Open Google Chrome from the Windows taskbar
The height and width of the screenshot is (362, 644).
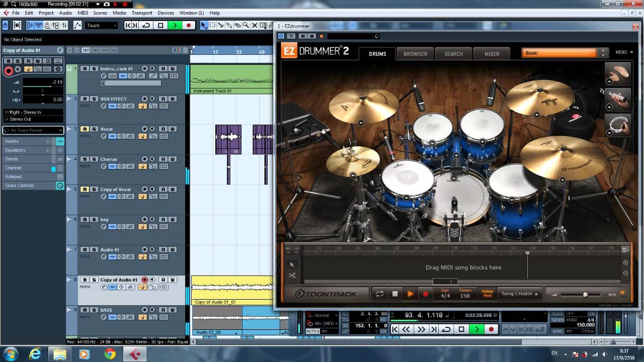pyautogui.click(x=110, y=354)
